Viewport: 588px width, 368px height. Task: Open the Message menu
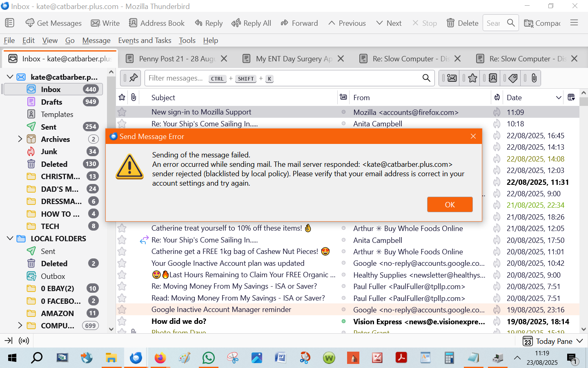[96, 40]
